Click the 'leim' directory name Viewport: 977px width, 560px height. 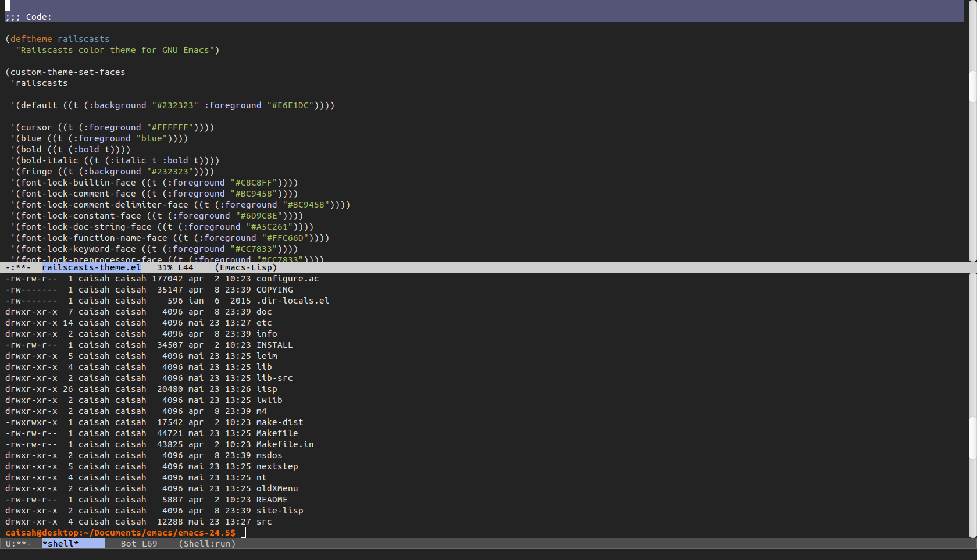point(267,356)
